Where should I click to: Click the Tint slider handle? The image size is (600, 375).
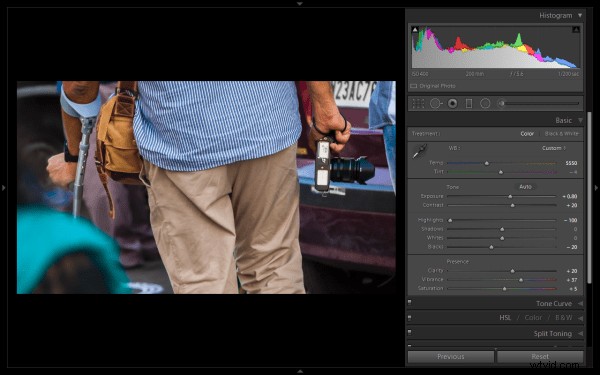tap(501, 172)
